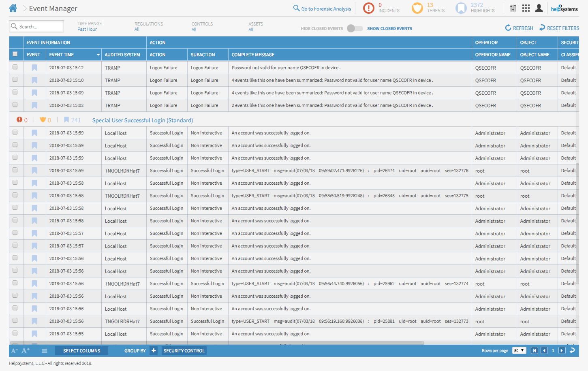This screenshot has width=588, height=371.
Task: Select checkbox for the 15:12 TRAMP event
Action: click(15, 67)
